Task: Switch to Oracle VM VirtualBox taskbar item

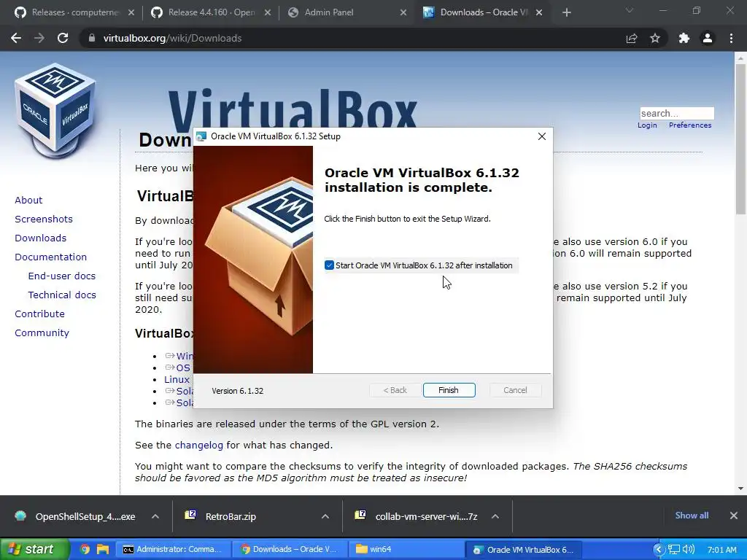Action: tap(522, 550)
